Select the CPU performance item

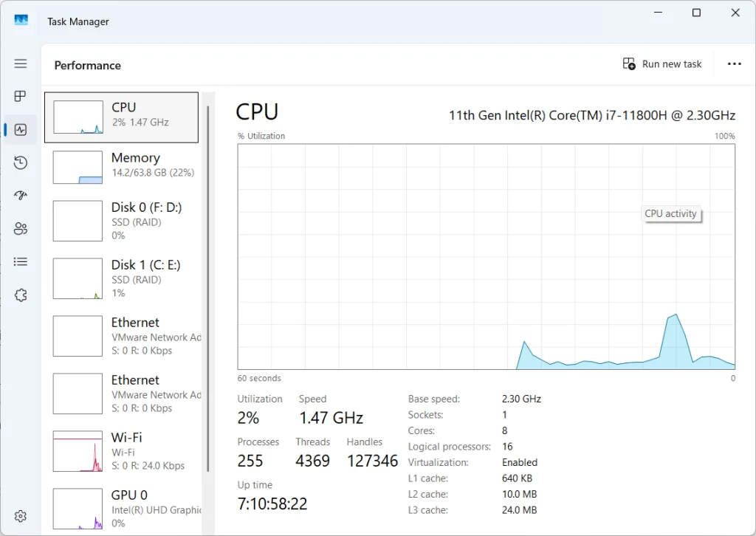click(x=122, y=117)
